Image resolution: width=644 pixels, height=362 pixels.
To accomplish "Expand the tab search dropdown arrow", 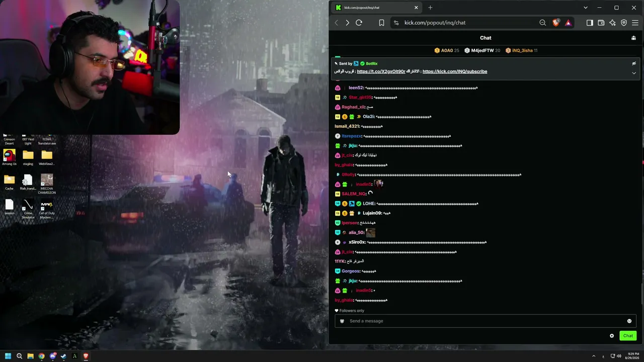I will 586,8.
